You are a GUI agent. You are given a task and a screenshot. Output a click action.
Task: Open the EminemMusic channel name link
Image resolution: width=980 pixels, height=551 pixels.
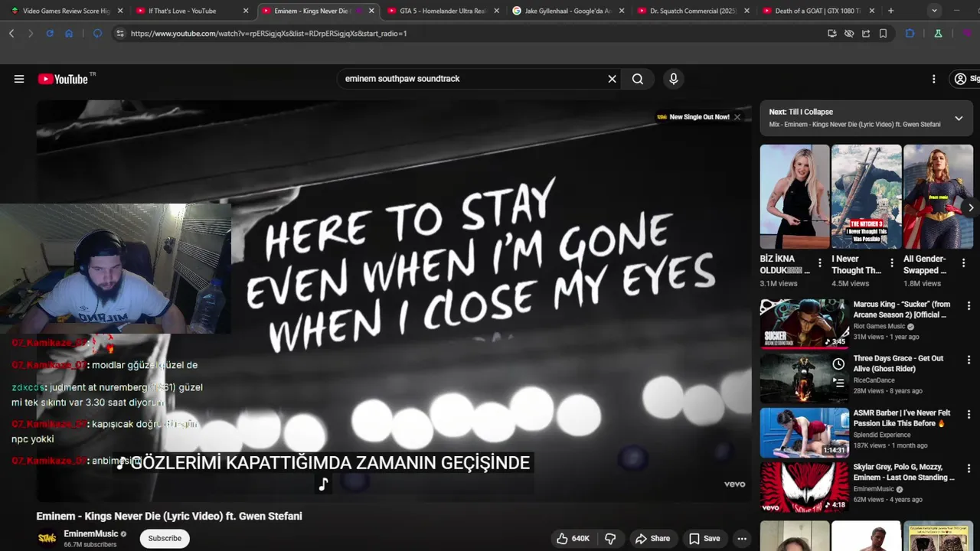point(91,533)
